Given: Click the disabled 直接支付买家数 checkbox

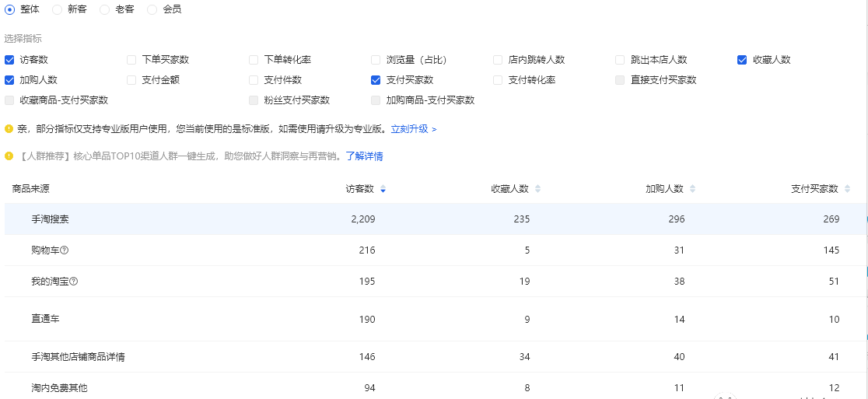Looking at the screenshot, I should [620, 79].
